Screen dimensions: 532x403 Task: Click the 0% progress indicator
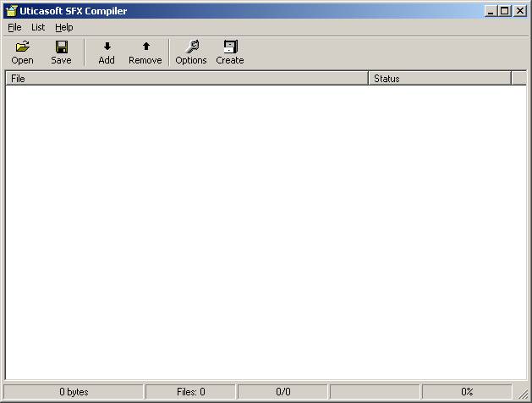(467, 392)
